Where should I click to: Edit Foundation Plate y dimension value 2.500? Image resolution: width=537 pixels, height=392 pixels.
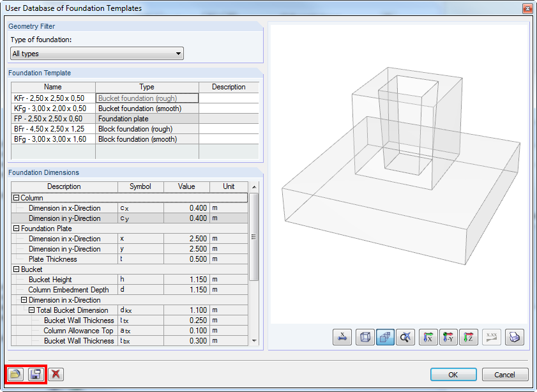(186, 249)
